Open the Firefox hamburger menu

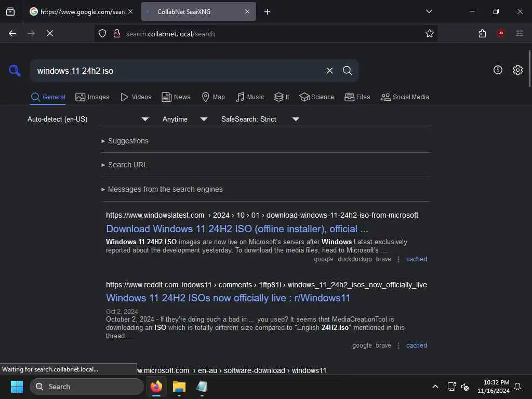(x=520, y=33)
